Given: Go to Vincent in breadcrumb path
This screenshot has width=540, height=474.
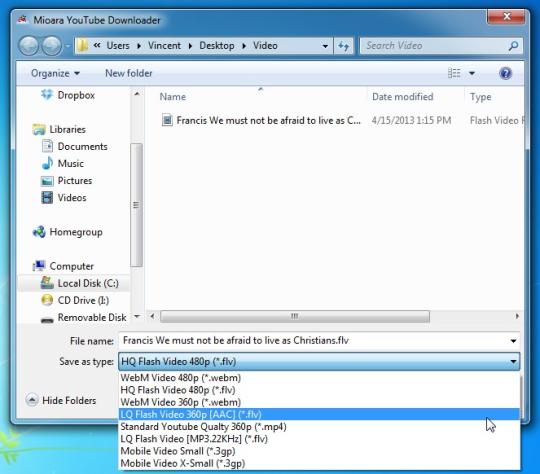Looking at the screenshot, I should point(164,46).
